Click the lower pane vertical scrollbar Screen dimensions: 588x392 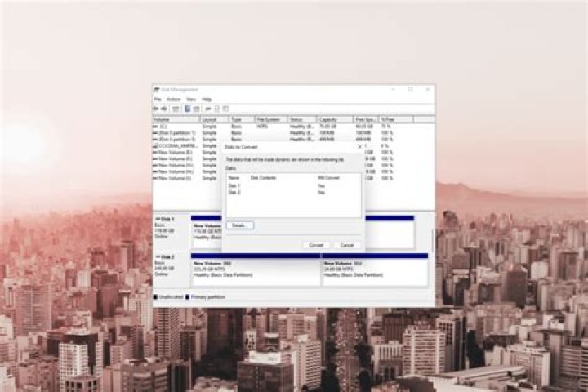(x=433, y=240)
